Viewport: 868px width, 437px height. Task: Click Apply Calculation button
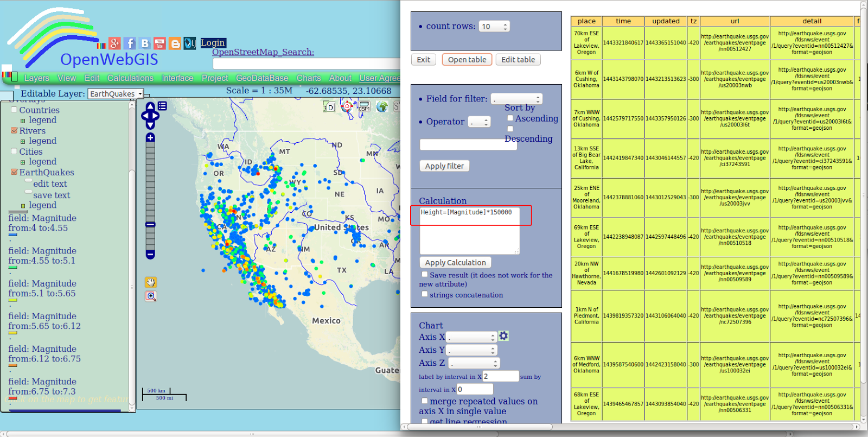(456, 262)
